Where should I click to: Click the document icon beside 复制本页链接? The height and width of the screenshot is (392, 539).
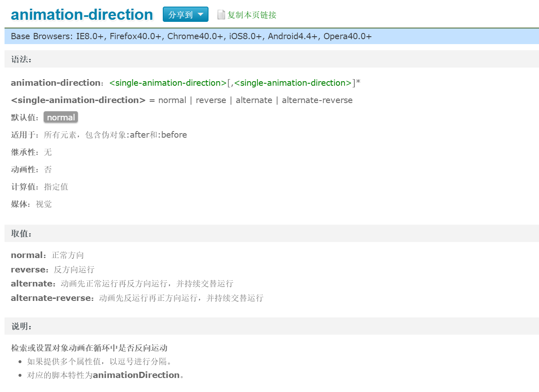click(221, 15)
